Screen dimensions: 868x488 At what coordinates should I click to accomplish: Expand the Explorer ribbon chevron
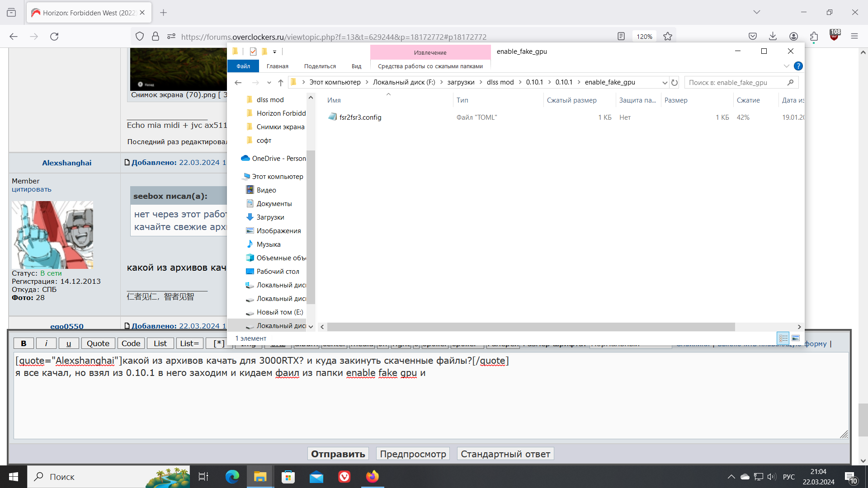787,66
